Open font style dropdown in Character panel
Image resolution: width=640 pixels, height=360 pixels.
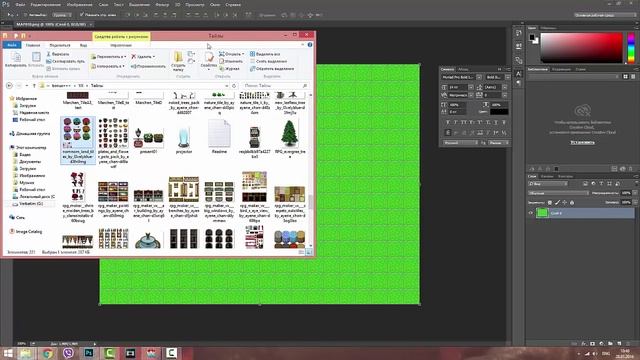[x=507, y=77]
